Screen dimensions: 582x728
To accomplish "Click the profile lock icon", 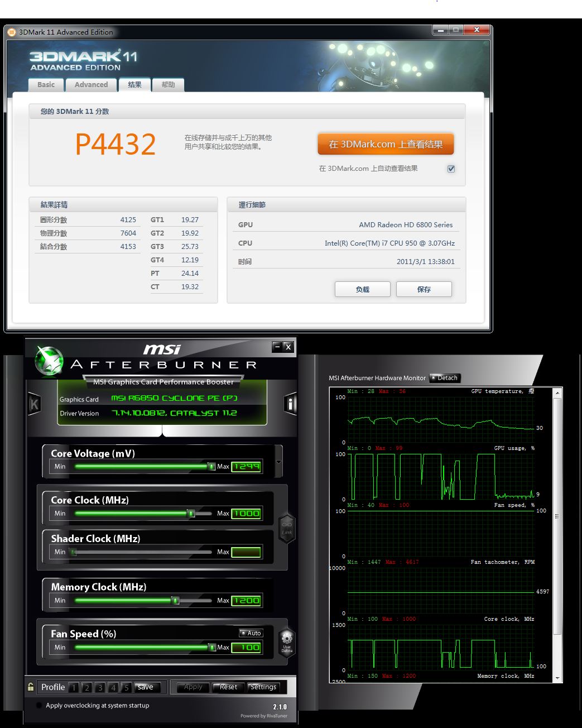I will [31, 687].
